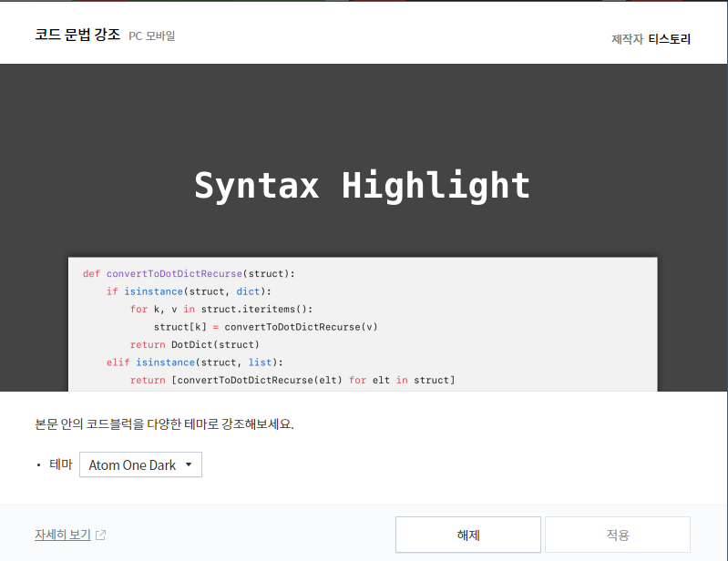This screenshot has height=561, width=728.
Task: Click the 티스토리 creator name
Action: (669, 39)
